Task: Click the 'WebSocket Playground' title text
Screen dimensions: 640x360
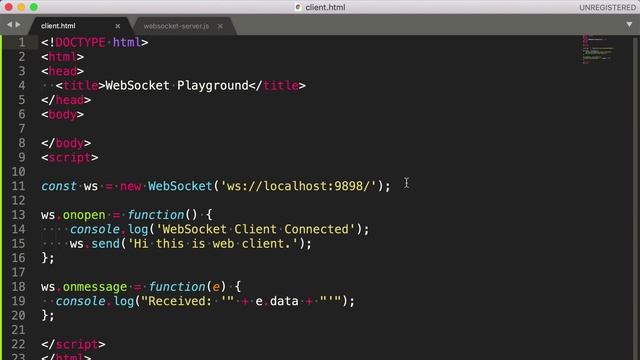Action: [x=177, y=85]
